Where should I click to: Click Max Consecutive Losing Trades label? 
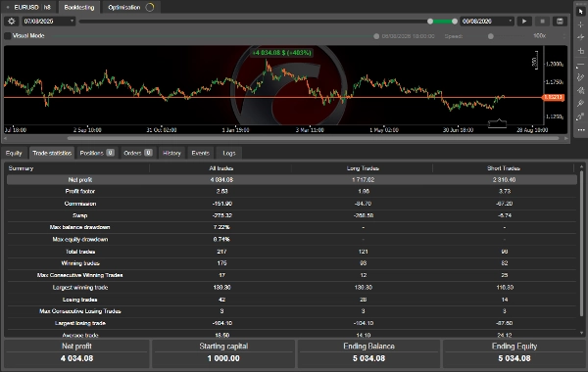click(80, 311)
